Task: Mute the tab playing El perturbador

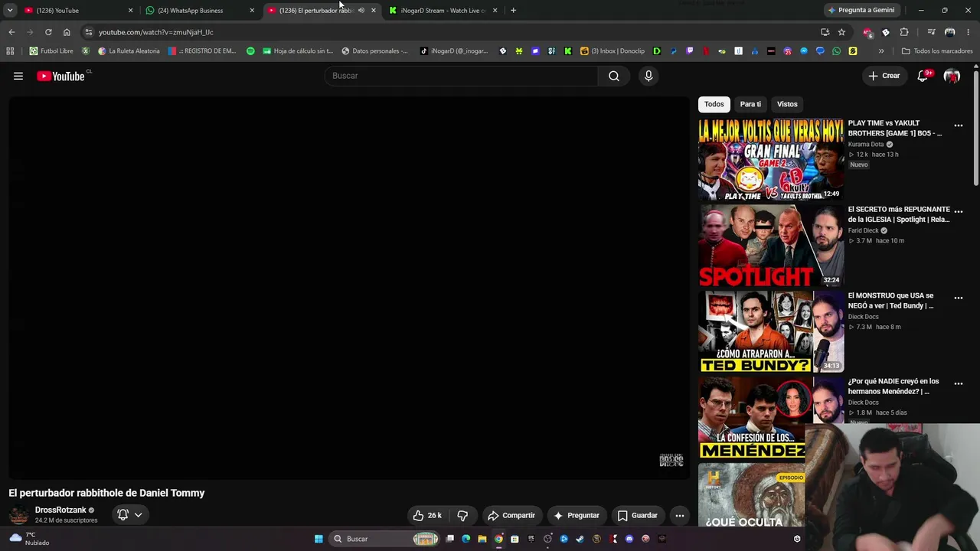Action: pos(361,11)
